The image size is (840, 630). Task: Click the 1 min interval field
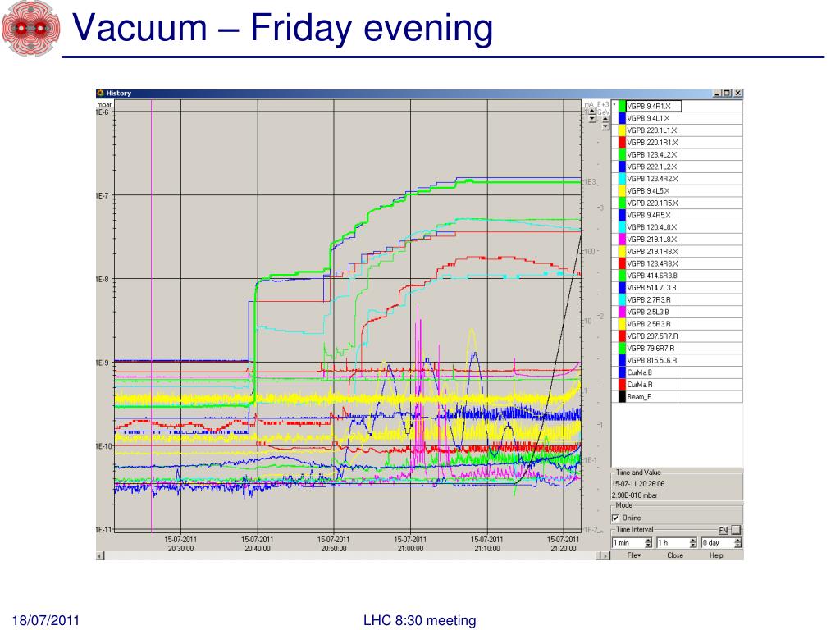click(x=628, y=543)
